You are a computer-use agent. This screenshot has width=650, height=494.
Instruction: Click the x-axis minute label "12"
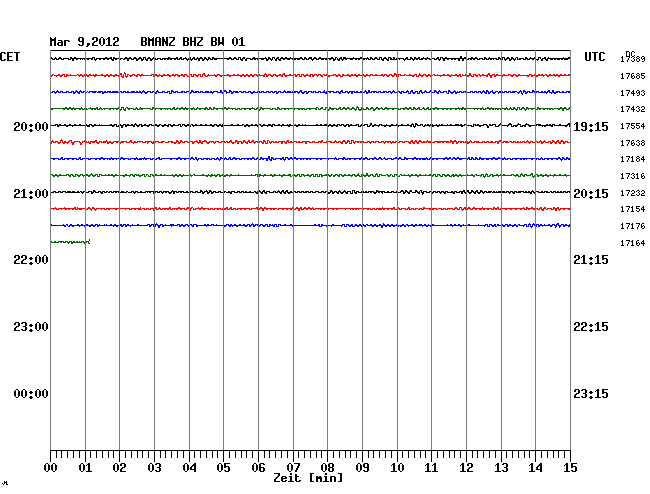tap(466, 468)
